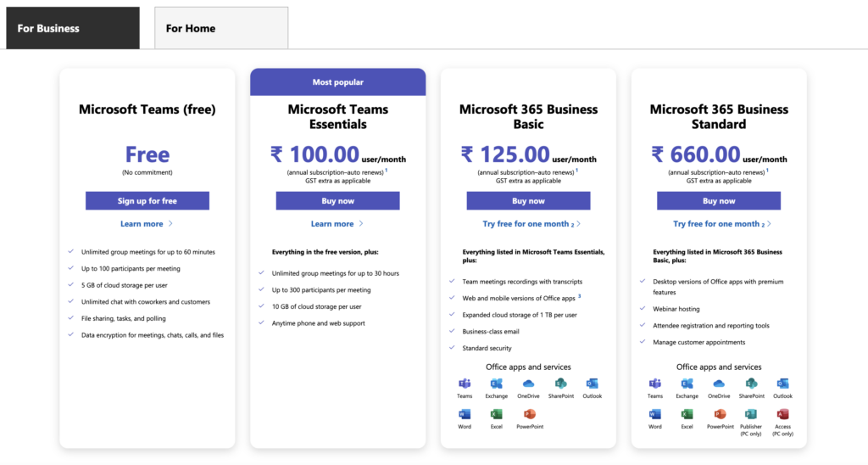Click the Microsoft 365 Business Standard title

[719, 117]
